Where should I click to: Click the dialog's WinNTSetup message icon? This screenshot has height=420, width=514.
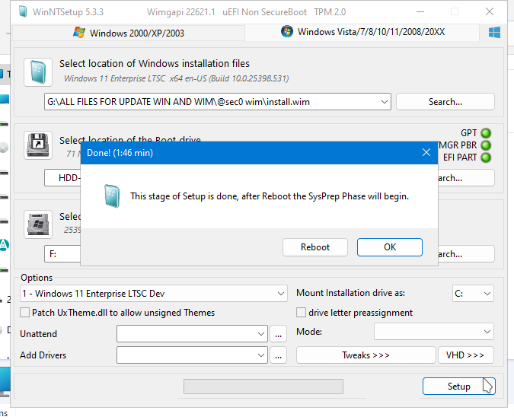pyautogui.click(x=112, y=196)
